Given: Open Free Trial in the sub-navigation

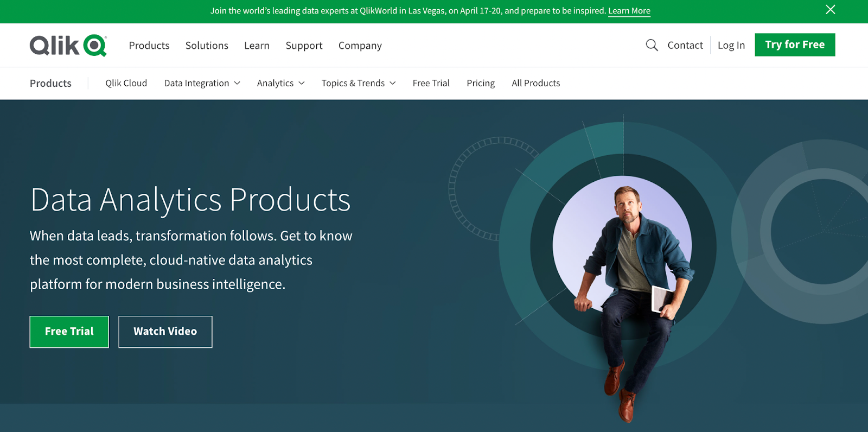Looking at the screenshot, I should [x=431, y=83].
